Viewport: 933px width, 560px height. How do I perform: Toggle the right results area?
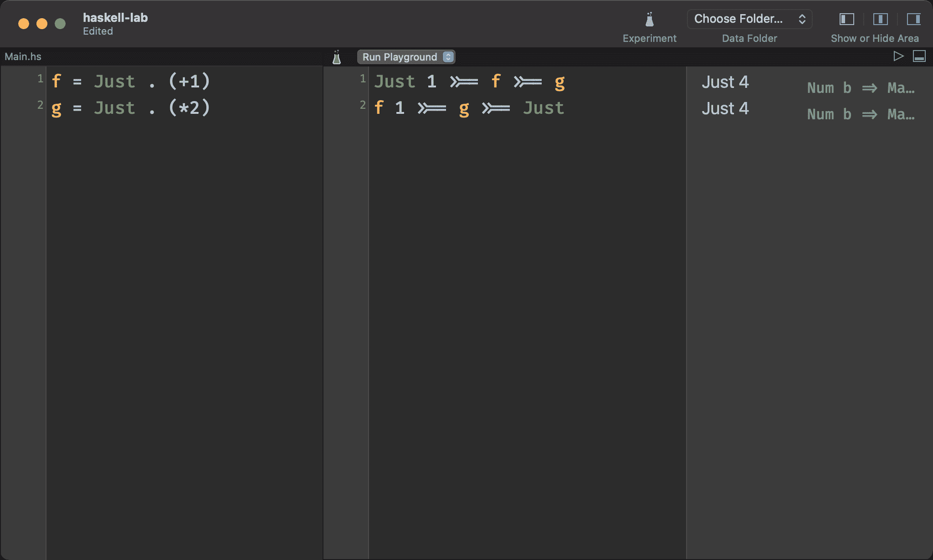click(x=914, y=19)
